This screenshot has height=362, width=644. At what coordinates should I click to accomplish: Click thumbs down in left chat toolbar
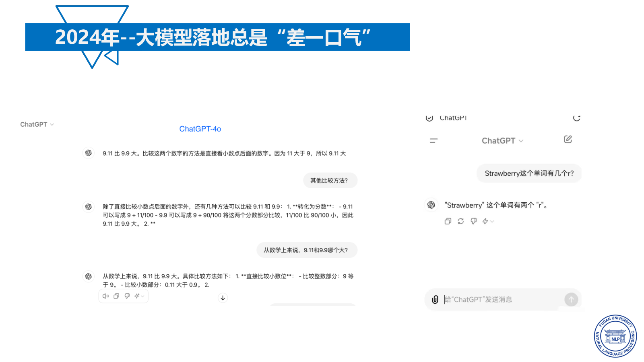tap(127, 296)
